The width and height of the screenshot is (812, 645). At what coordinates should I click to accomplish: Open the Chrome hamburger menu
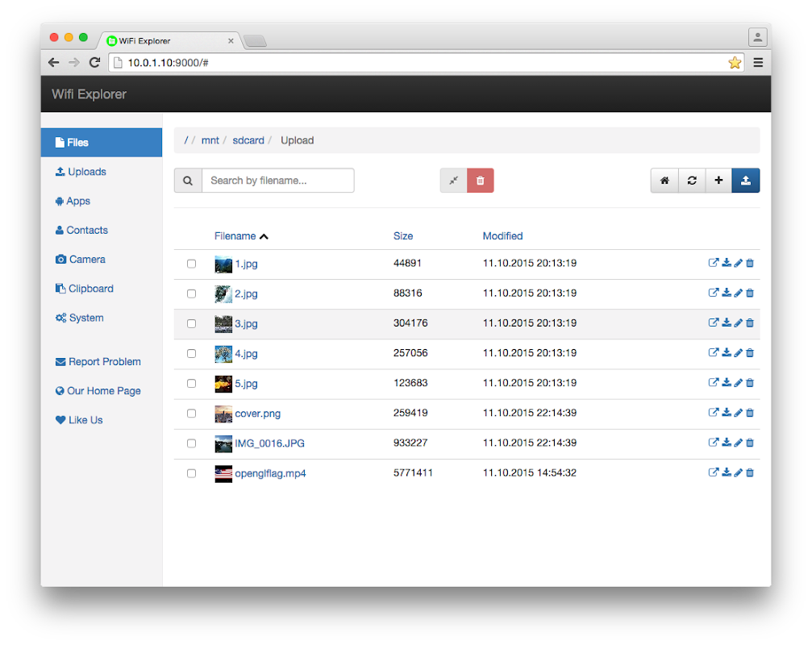point(758,62)
